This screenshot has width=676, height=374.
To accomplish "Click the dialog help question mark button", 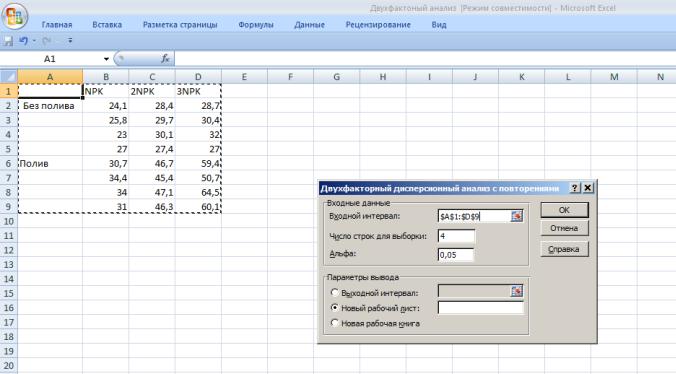I will click(575, 188).
